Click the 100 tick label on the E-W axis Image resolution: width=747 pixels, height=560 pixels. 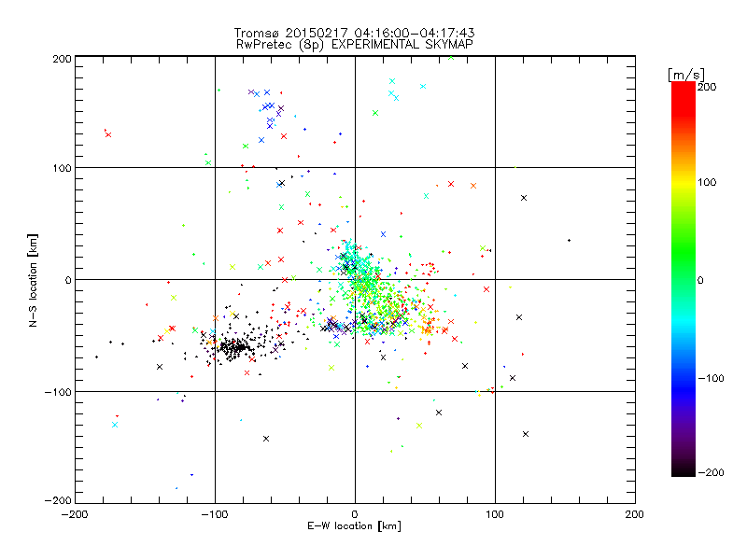click(495, 514)
